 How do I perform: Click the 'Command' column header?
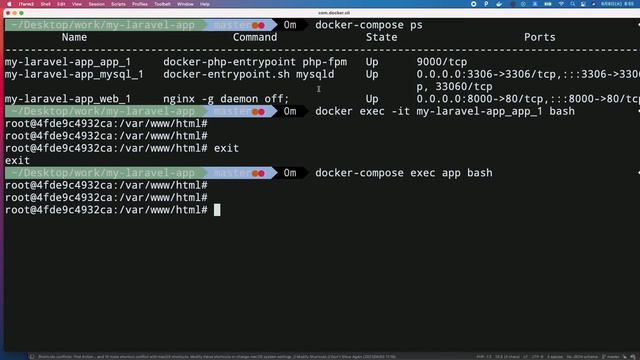(255, 37)
